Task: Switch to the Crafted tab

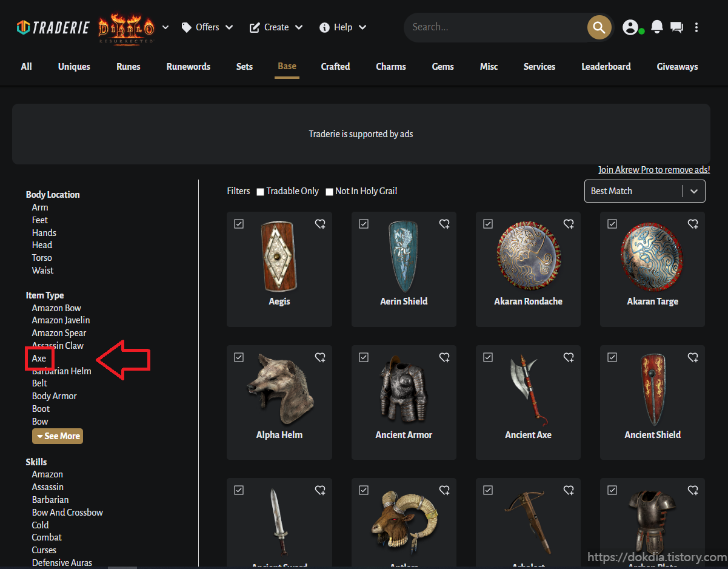Action: [x=335, y=67]
